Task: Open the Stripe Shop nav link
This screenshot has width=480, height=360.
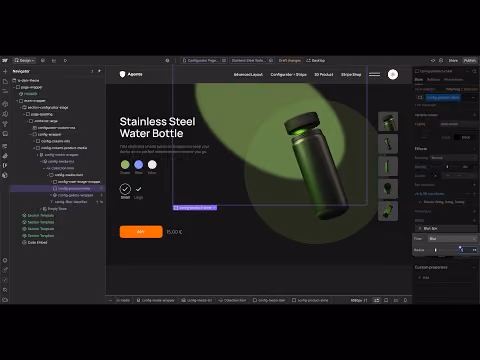Action: (351, 74)
